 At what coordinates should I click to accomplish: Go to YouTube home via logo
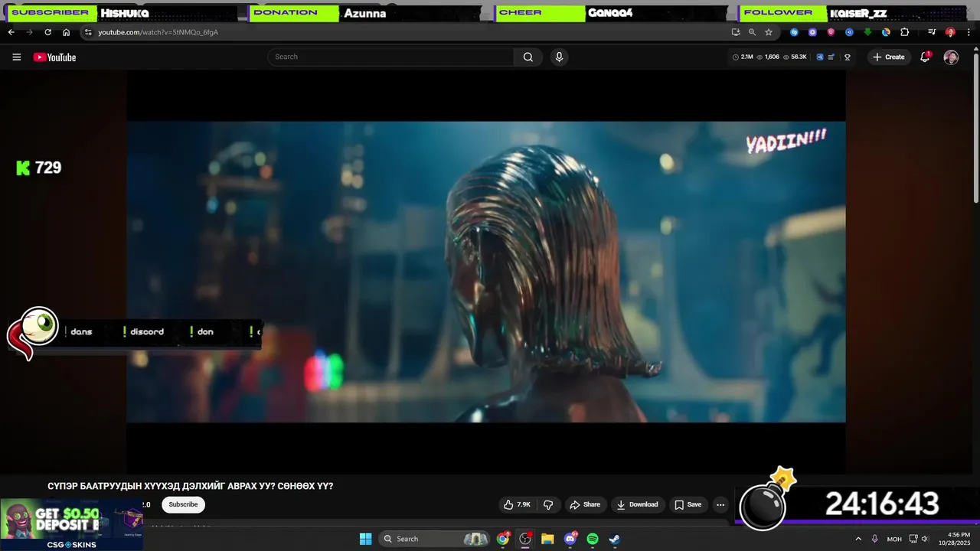point(54,57)
